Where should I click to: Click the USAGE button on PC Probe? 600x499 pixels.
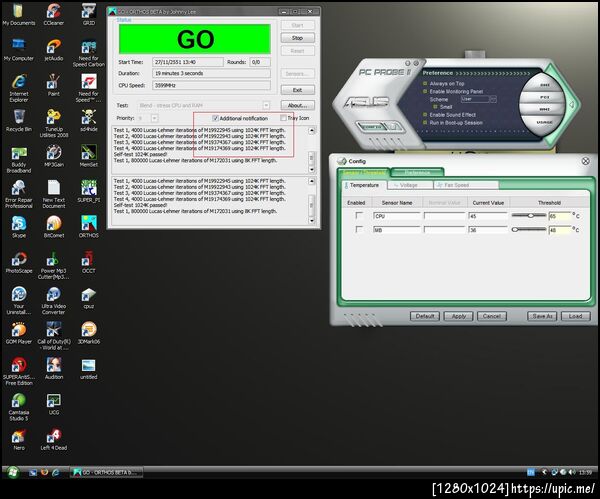(544, 122)
